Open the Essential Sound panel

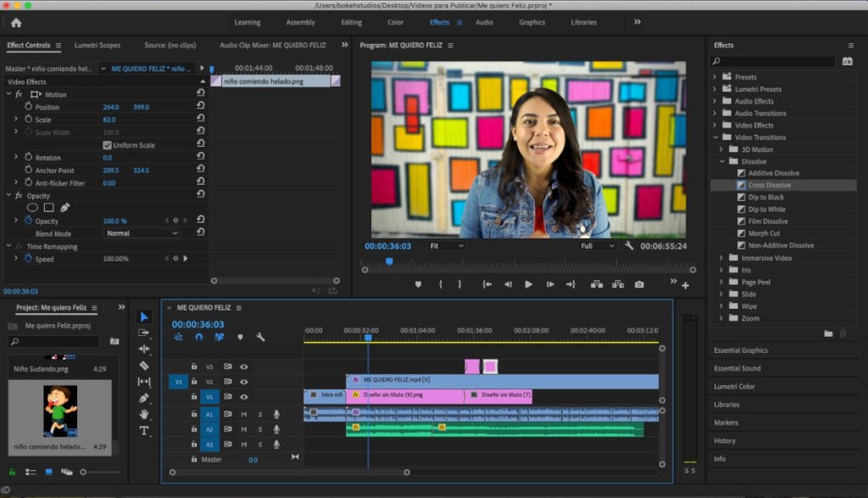coord(737,368)
